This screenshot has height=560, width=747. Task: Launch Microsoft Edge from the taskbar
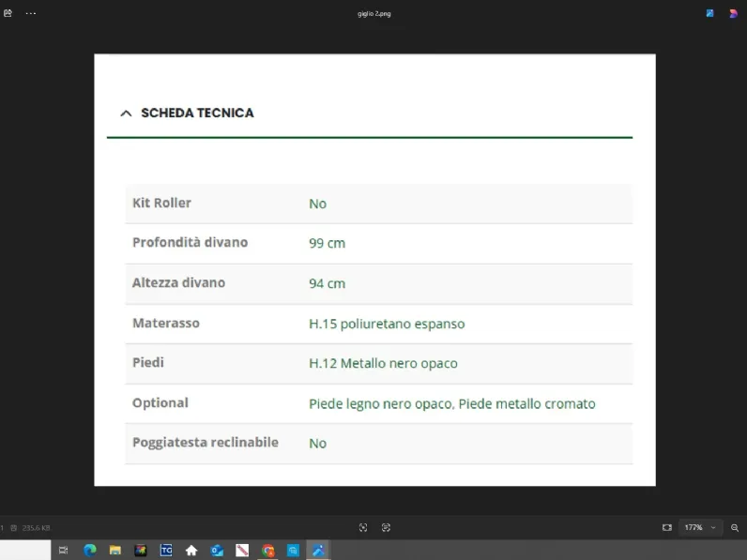click(x=89, y=551)
